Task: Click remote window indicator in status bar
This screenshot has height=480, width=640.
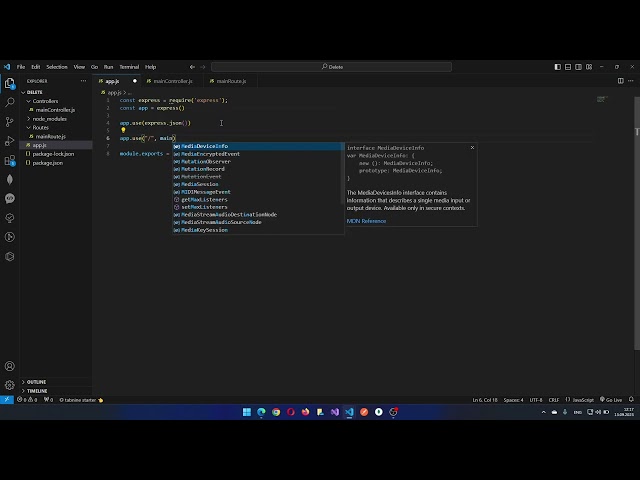Action: tap(7, 400)
